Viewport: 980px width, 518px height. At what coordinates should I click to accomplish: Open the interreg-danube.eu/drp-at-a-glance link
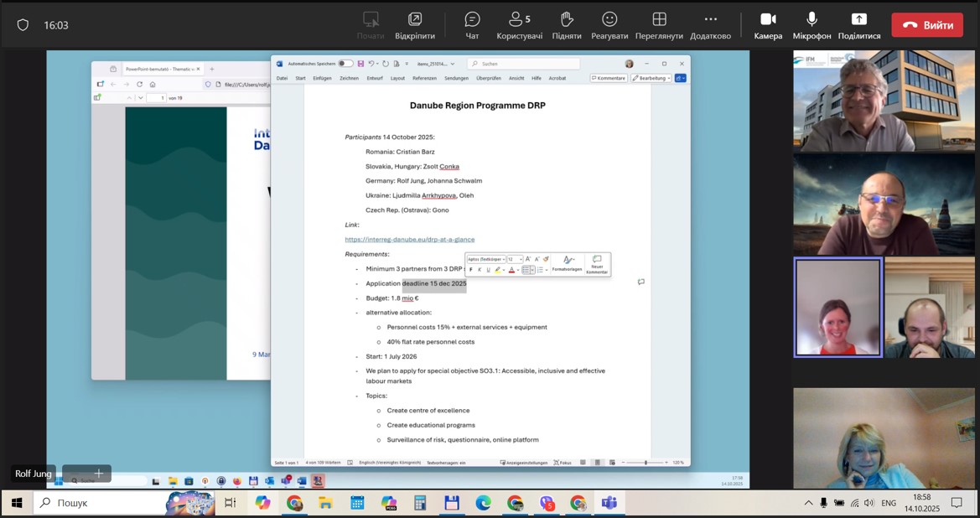coord(409,240)
